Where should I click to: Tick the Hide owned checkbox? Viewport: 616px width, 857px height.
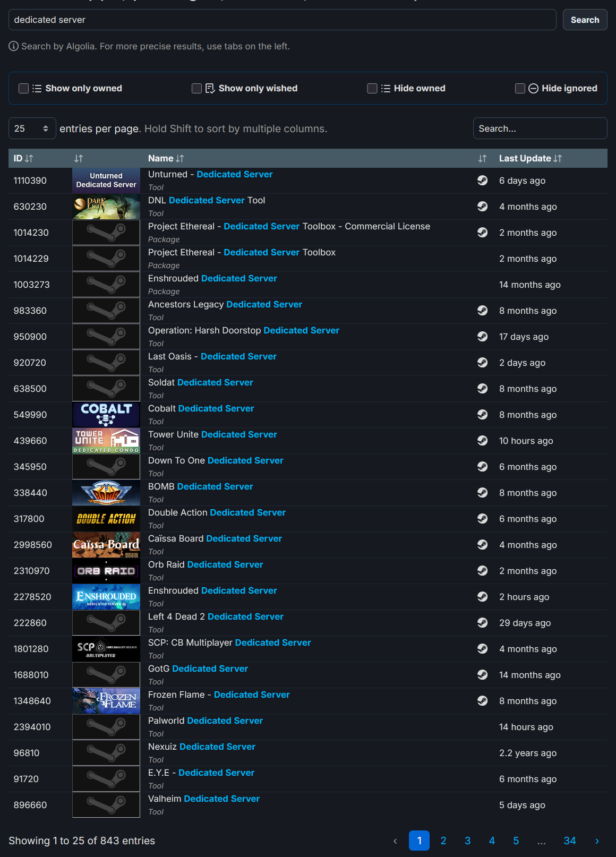click(x=372, y=88)
